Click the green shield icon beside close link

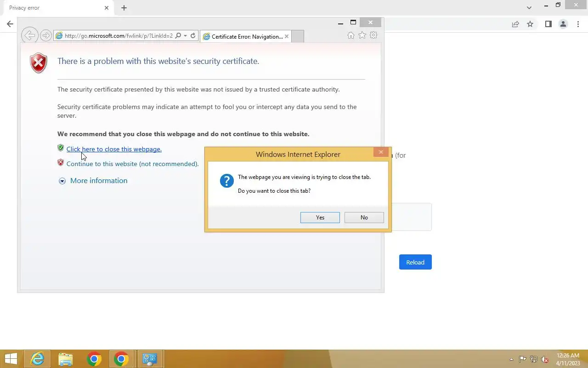coord(61,148)
